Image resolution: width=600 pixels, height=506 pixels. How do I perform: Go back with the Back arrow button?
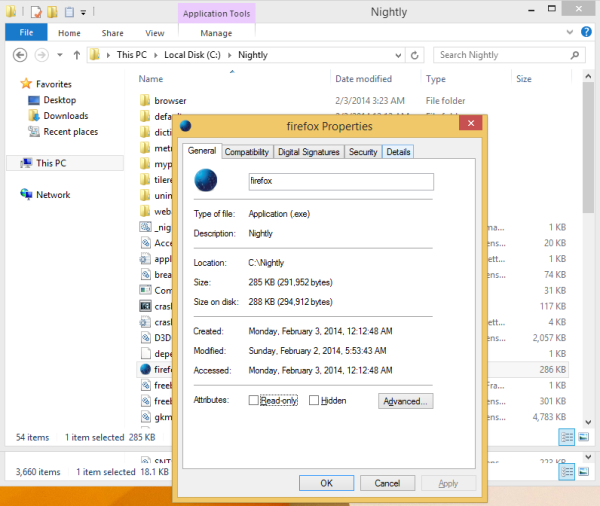point(20,55)
